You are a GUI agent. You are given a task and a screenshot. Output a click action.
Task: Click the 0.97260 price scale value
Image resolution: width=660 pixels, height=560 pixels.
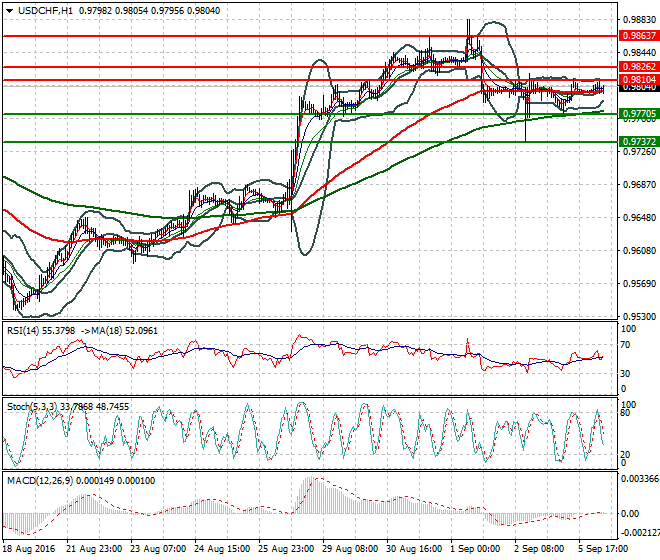[x=639, y=152]
